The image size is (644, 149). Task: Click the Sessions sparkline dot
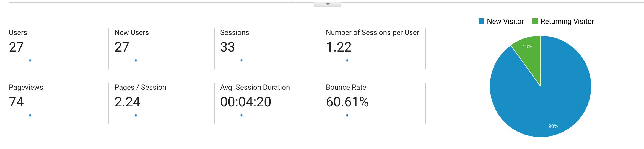point(242,60)
